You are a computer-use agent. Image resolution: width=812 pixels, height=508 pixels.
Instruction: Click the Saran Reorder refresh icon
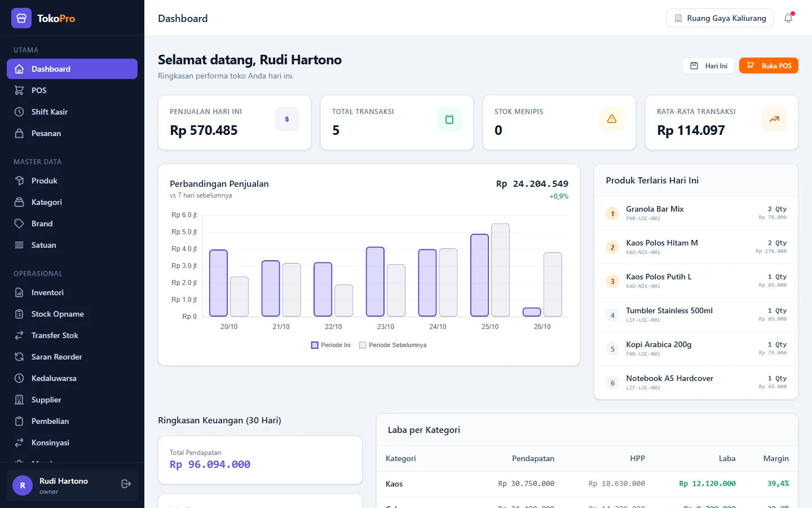(19, 357)
